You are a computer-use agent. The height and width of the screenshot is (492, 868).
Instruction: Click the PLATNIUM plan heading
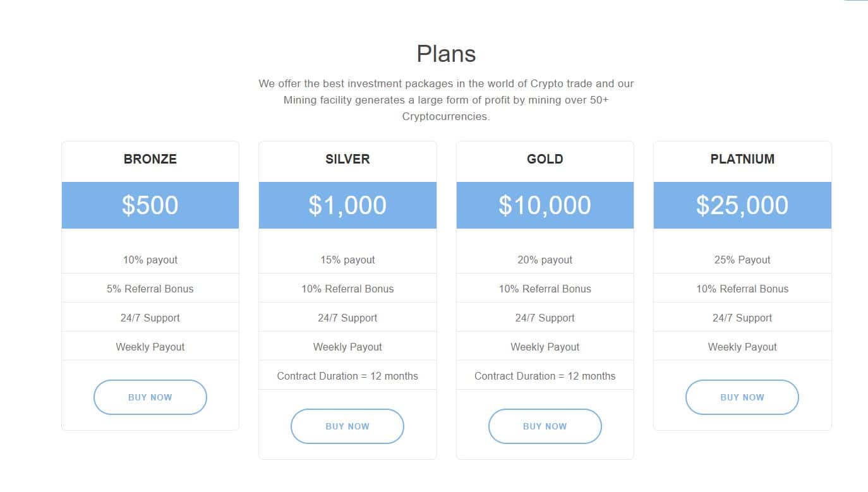pyautogui.click(x=742, y=159)
